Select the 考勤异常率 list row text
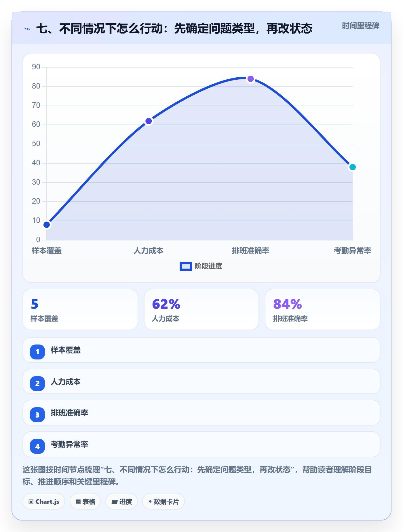The width and height of the screenshot is (403, 532). pyautogui.click(x=69, y=445)
